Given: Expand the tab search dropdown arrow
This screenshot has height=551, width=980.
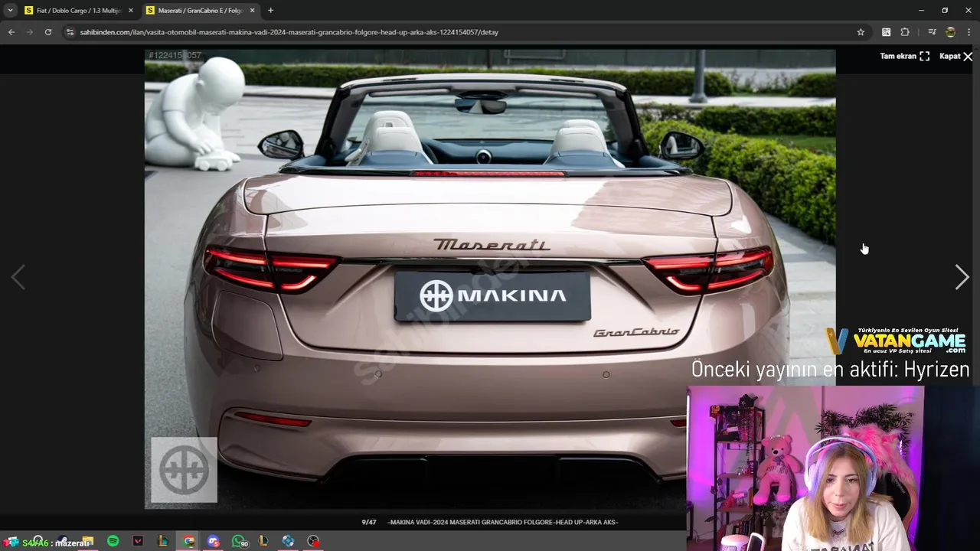Looking at the screenshot, I should [x=10, y=11].
